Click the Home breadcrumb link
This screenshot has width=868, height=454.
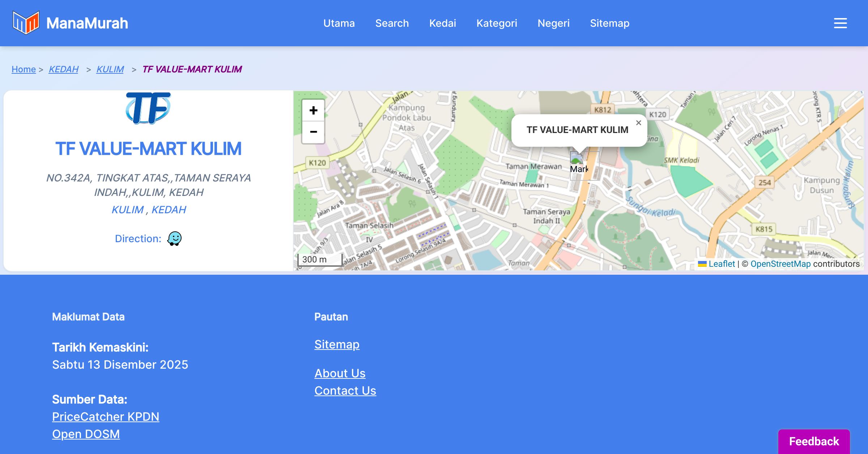(24, 69)
